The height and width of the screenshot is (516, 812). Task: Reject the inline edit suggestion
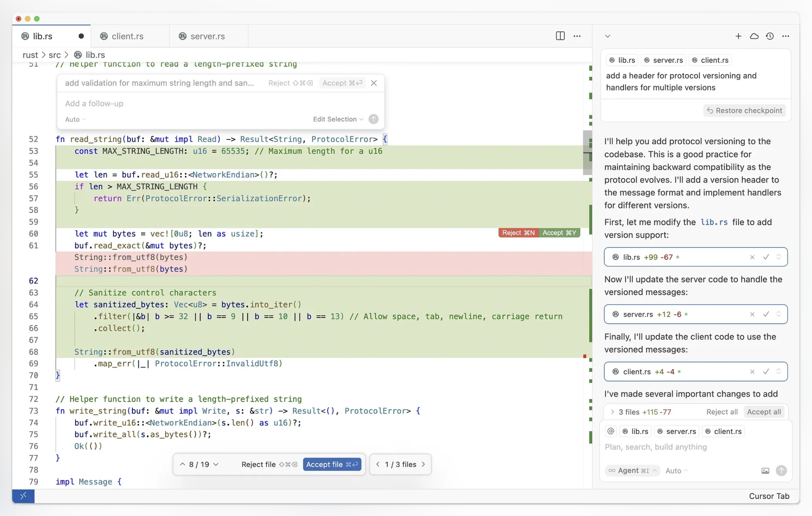click(x=290, y=83)
